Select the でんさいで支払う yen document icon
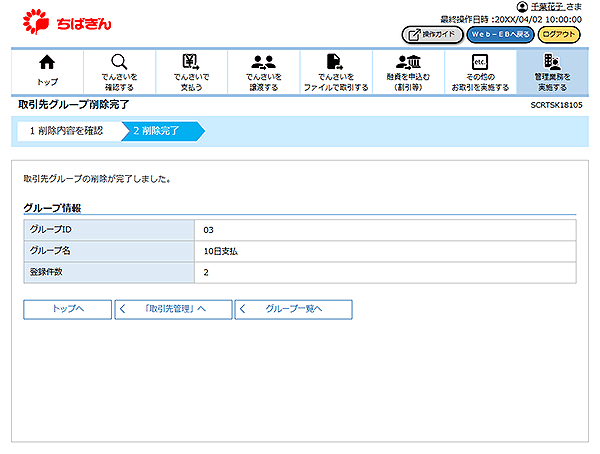Image resolution: width=600 pixels, height=454 pixels. (191, 62)
